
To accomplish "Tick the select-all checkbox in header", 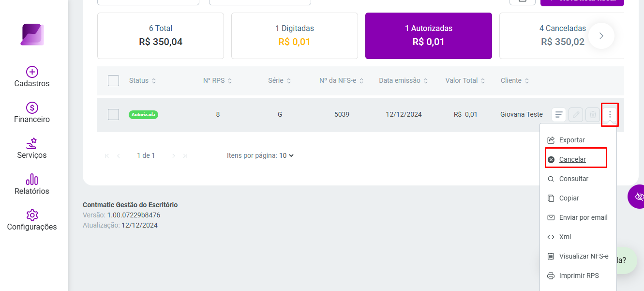I will (113, 80).
